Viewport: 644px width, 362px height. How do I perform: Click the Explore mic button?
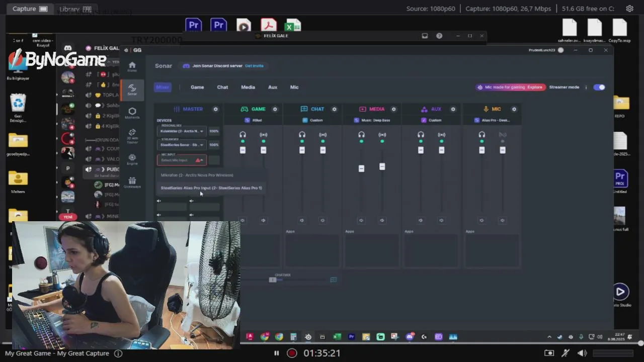coord(535,87)
